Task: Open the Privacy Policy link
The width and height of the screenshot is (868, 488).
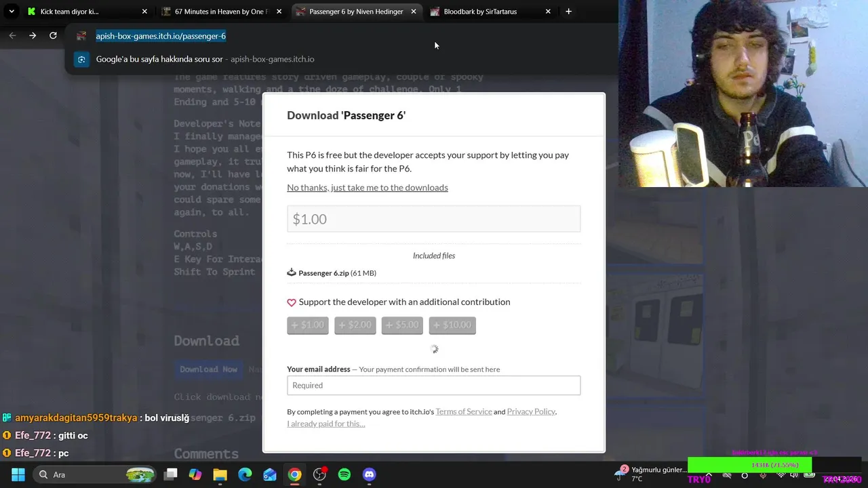Action: pos(531,411)
